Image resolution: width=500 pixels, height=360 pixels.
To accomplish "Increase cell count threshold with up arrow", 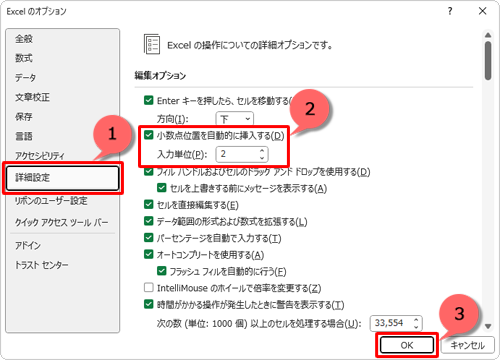I will pos(416,320).
